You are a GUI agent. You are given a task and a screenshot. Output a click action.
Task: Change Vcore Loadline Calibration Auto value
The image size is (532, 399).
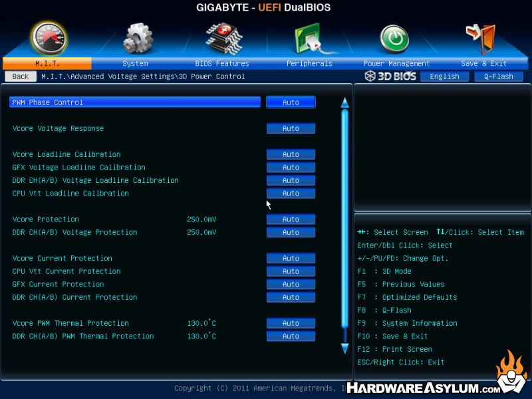291,154
